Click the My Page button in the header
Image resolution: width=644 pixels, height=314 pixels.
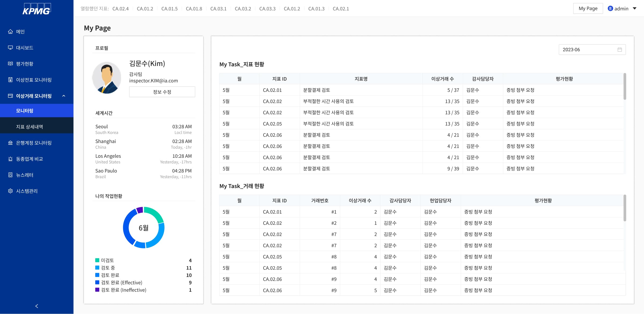pyautogui.click(x=588, y=9)
